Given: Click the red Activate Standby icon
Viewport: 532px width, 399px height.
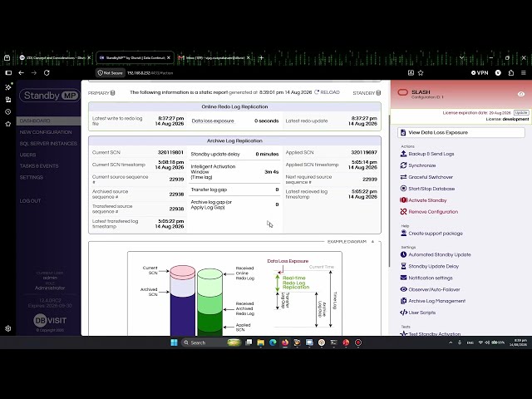Looking at the screenshot, I should tap(403, 200).
